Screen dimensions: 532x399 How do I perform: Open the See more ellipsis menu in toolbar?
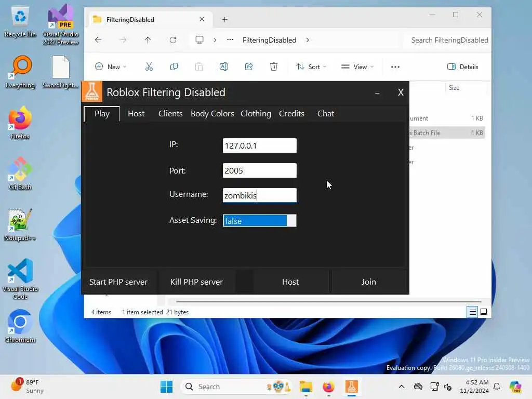395,67
